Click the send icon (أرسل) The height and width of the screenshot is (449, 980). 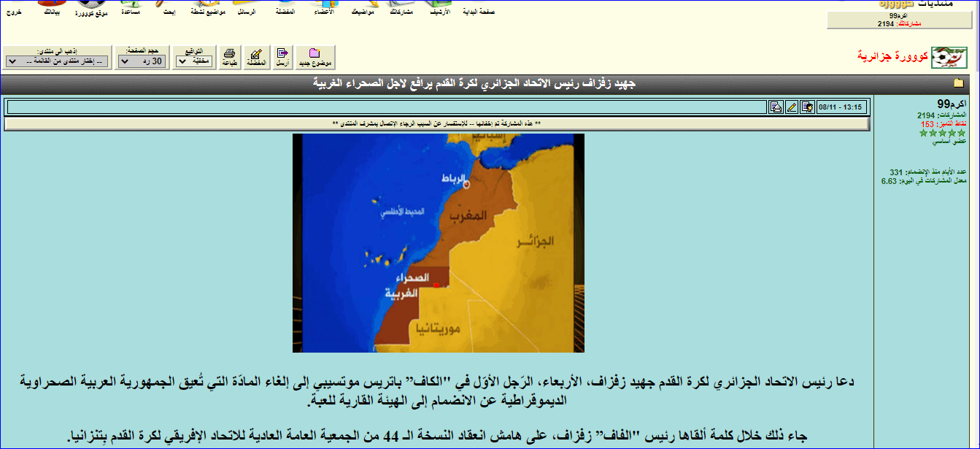tap(282, 57)
